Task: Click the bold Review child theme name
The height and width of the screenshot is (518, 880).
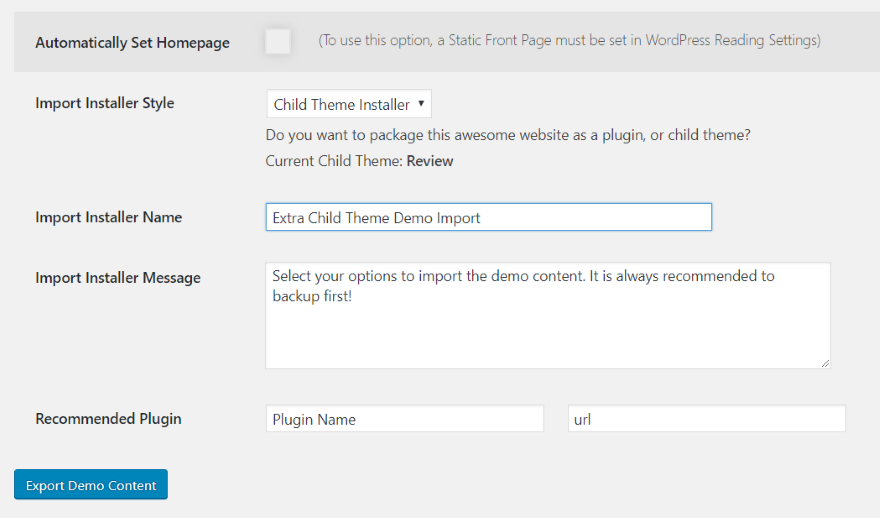Action: 429,161
